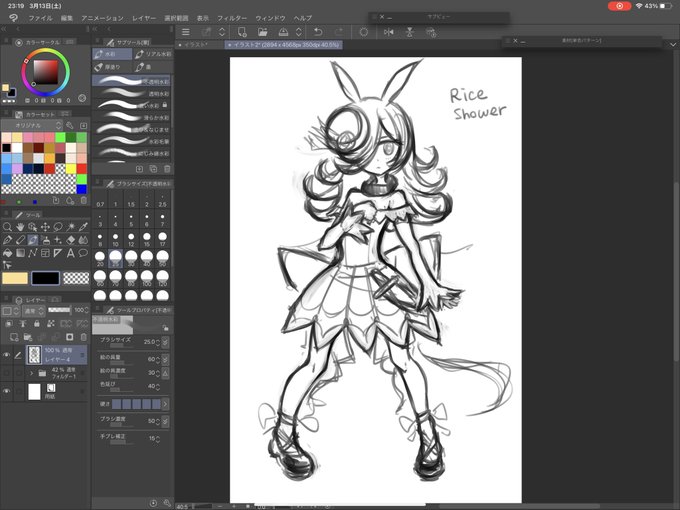Select the Text tool

point(71,253)
